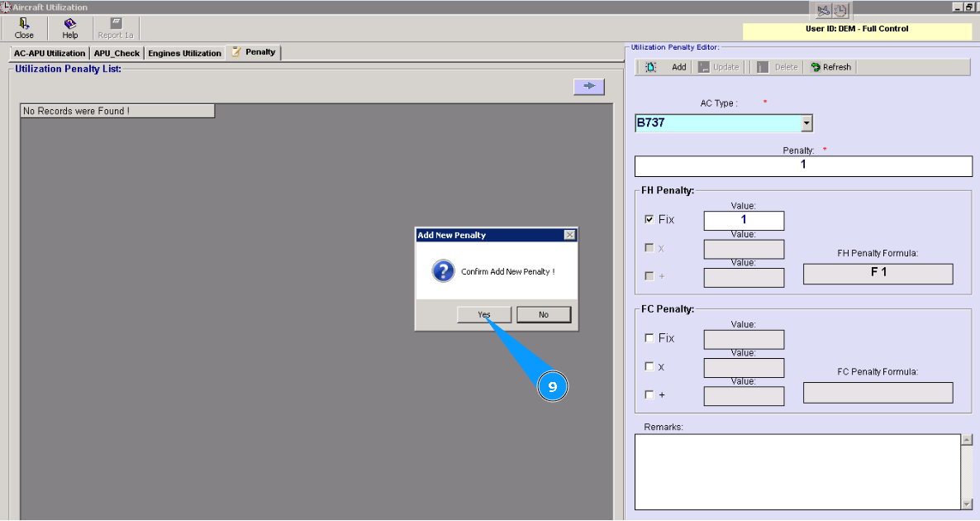Close the Add New Penalty dialog
Viewport: 980px width, 521px height.
(569, 235)
